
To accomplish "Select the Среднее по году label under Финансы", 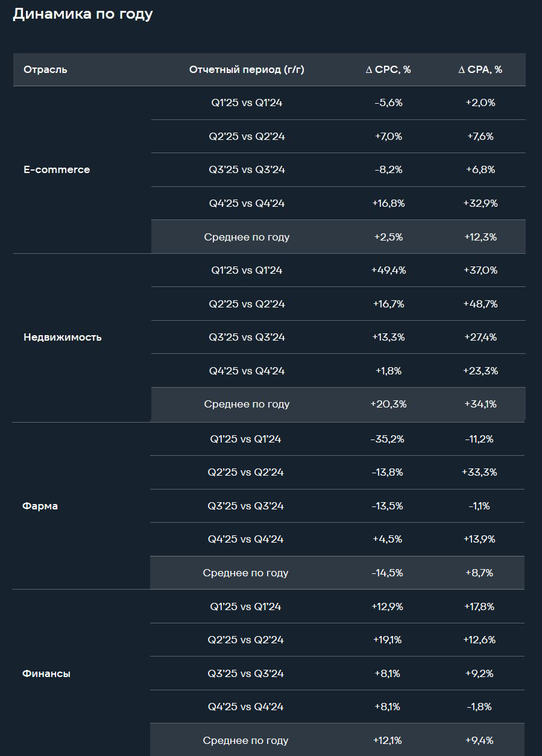I will 245,740.
